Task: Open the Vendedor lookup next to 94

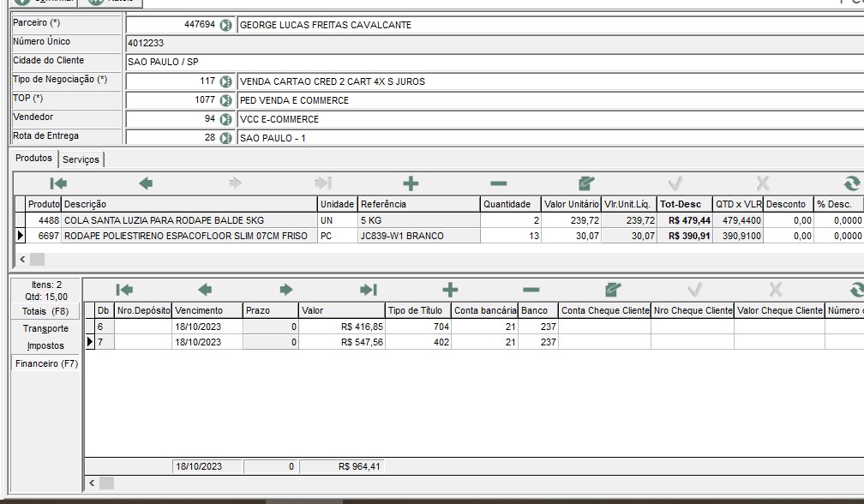Action: [x=225, y=119]
